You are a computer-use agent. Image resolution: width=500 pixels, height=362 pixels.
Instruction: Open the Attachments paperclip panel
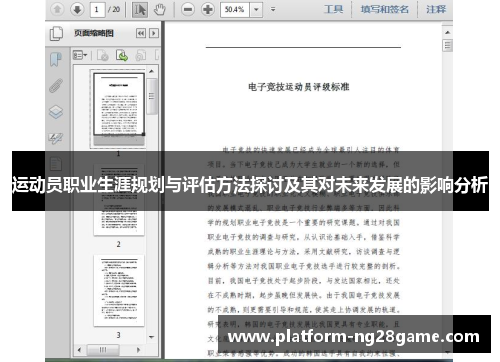(x=56, y=85)
